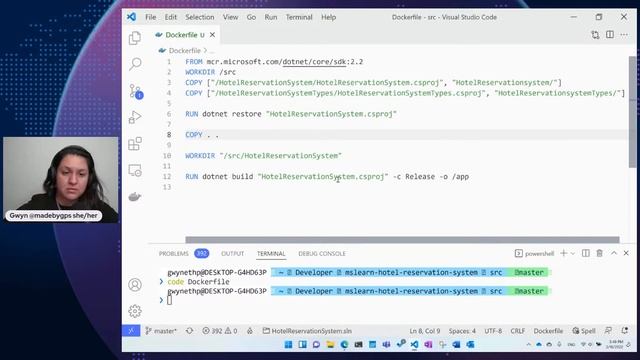
Task: Open the View menu
Action: (230, 17)
